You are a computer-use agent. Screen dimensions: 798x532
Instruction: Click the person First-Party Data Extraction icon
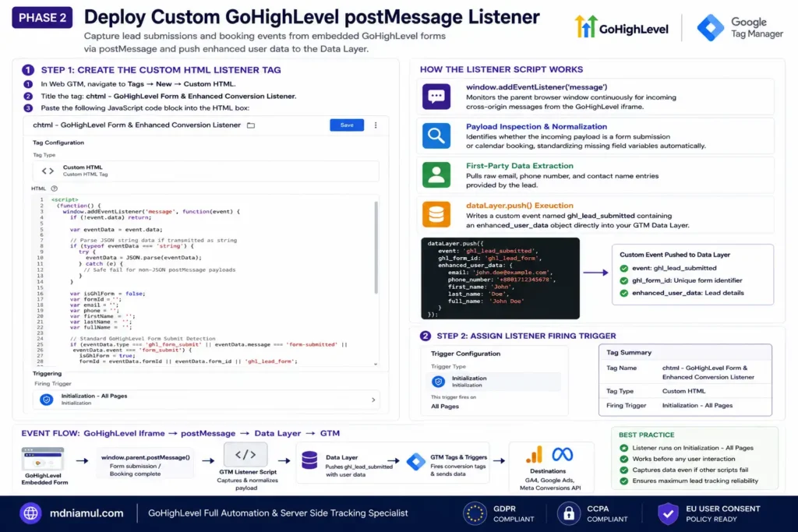click(x=436, y=175)
